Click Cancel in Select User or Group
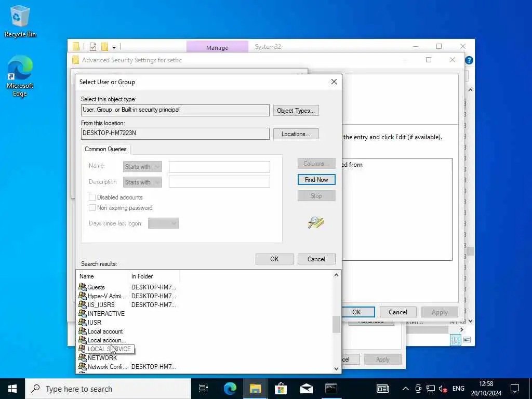The width and height of the screenshot is (532, 399). [x=316, y=259]
